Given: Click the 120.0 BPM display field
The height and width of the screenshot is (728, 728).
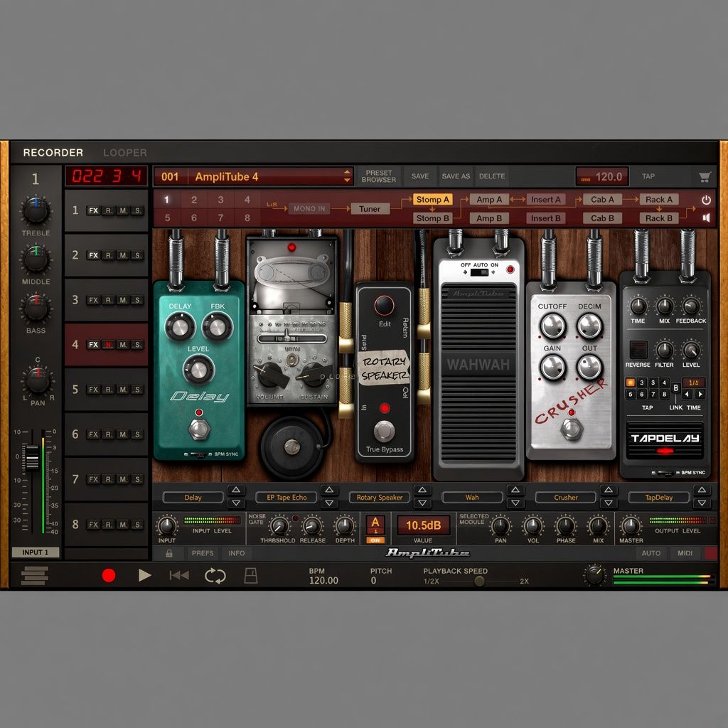Looking at the screenshot, I should [602, 176].
